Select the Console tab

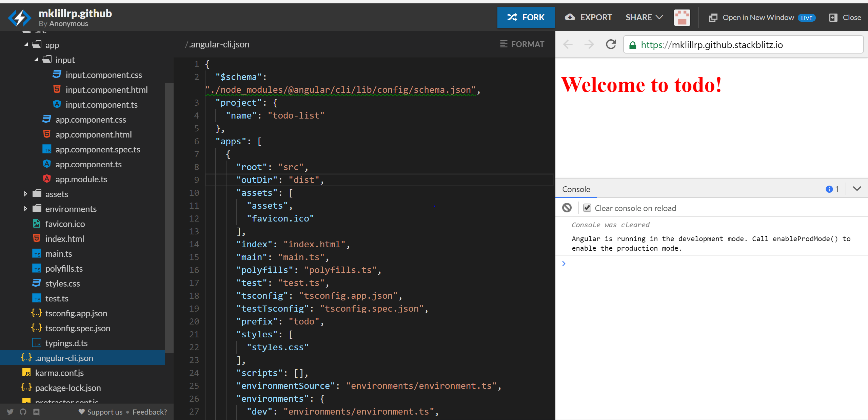(x=576, y=189)
